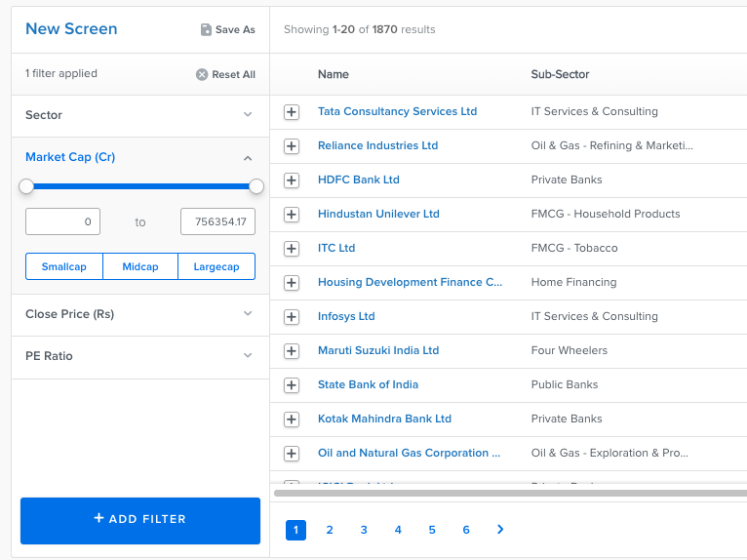Image resolution: width=747 pixels, height=560 pixels.
Task: Expand the Oil and Natural Gas plus icon
Action: point(292,454)
